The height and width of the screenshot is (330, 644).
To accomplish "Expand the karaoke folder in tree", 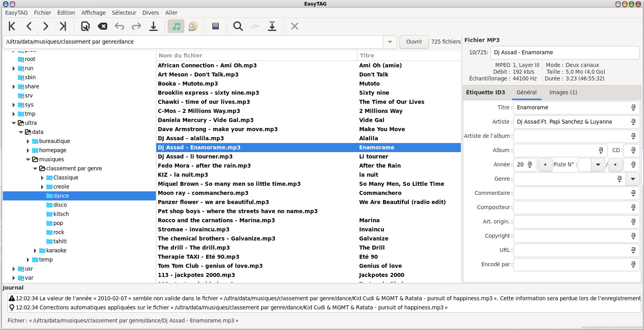I will point(35,250).
